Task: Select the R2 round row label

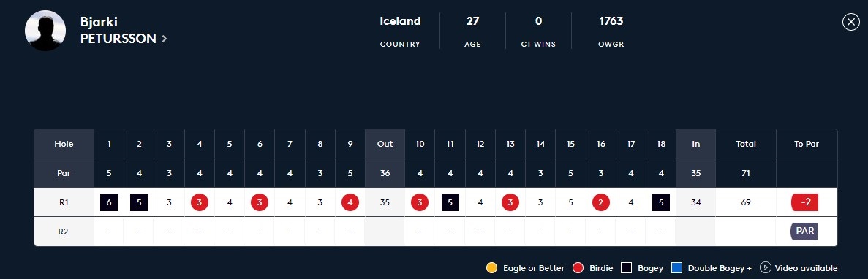Action: [x=64, y=232]
